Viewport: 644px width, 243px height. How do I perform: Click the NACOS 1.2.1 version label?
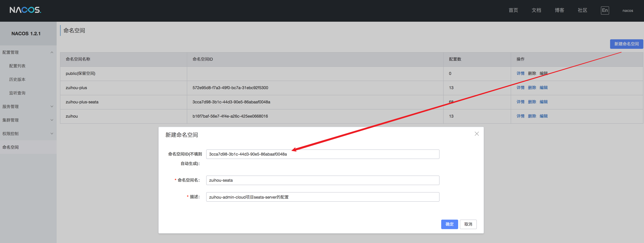pos(26,33)
